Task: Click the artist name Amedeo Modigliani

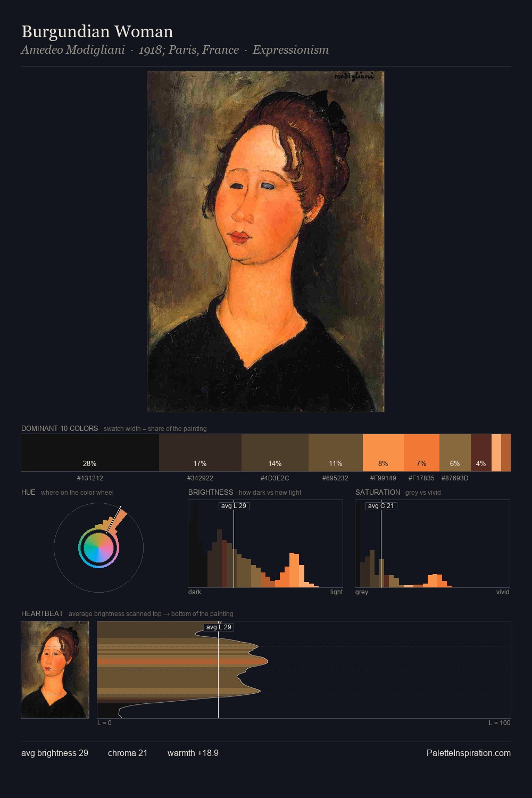Action: pos(73,50)
